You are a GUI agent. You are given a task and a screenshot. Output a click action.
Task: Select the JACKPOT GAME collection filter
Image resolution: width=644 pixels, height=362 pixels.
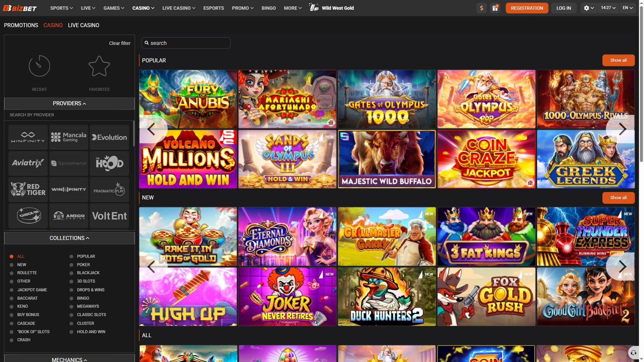coord(29,290)
